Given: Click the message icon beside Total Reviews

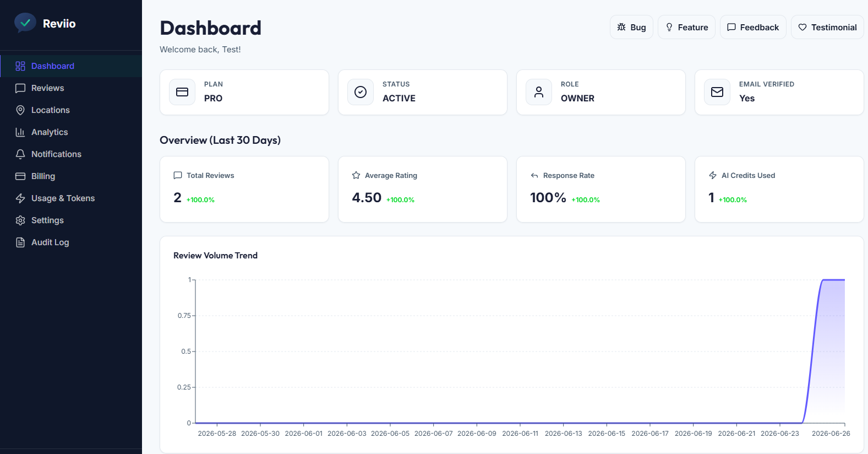Looking at the screenshot, I should 178,175.
